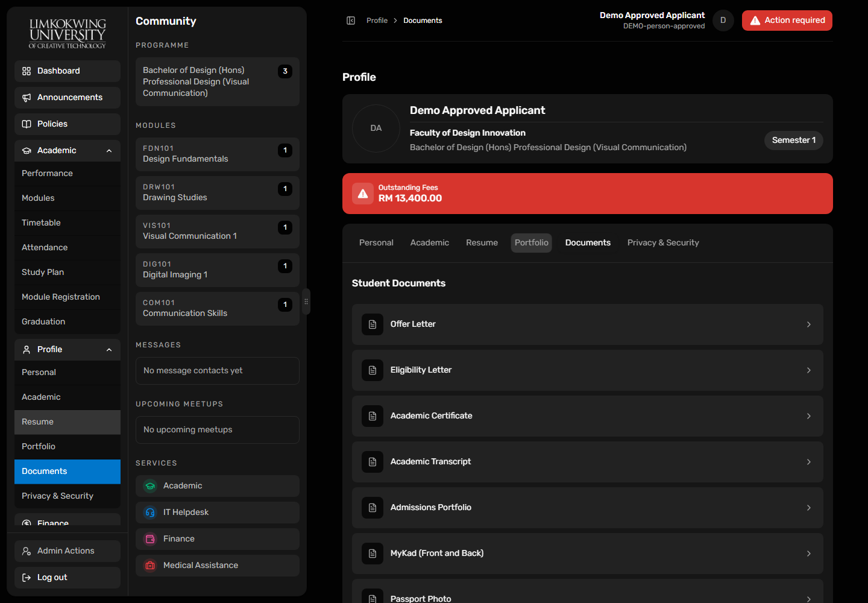This screenshot has width=868, height=603.
Task: Click the Admissions Portfolio document icon
Action: [x=373, y=508]
